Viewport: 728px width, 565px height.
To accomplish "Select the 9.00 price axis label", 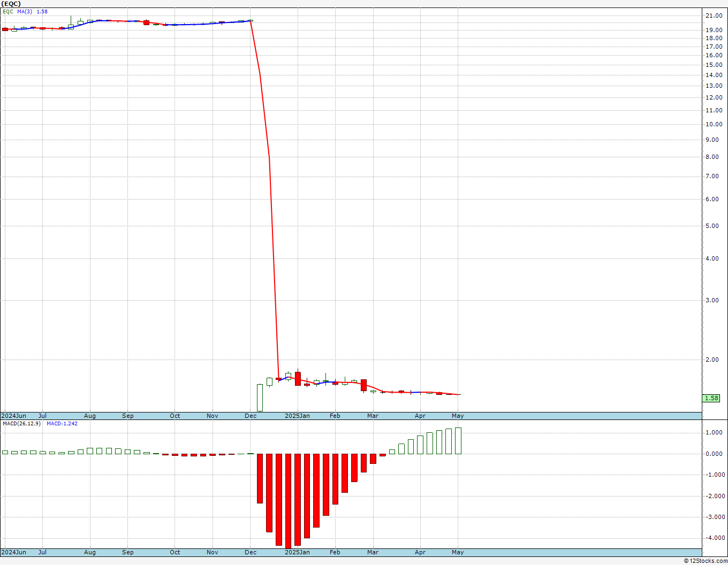I will tap(712, 140).
